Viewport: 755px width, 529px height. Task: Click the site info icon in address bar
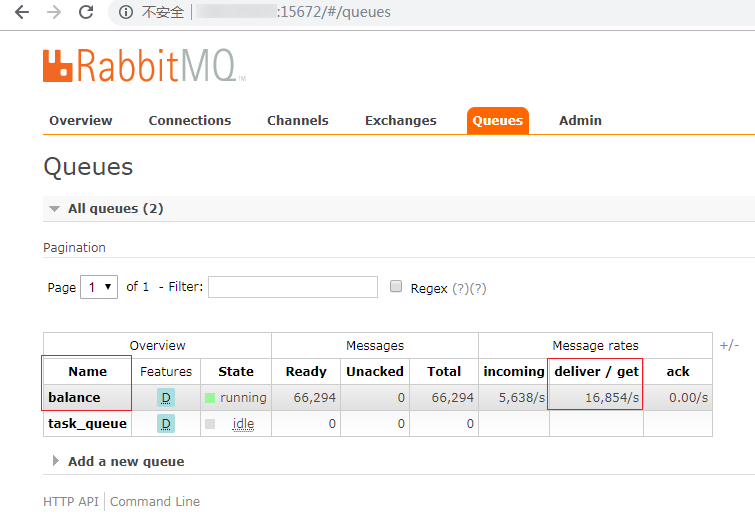point(126,12)
